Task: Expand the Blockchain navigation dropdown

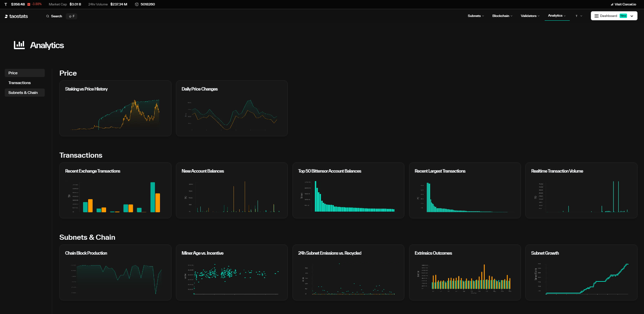Action: click(x=502, y=16)
